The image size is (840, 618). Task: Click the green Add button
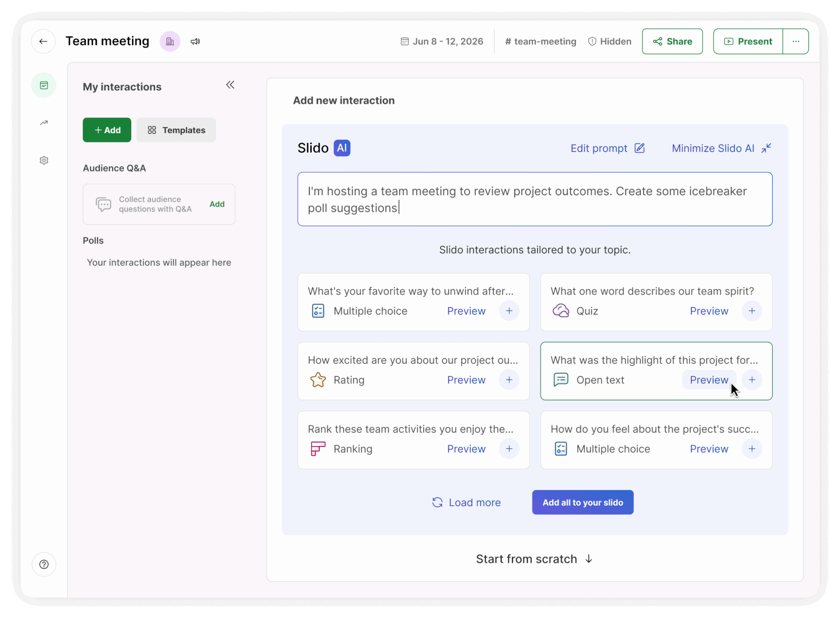[x=107, y=130]
